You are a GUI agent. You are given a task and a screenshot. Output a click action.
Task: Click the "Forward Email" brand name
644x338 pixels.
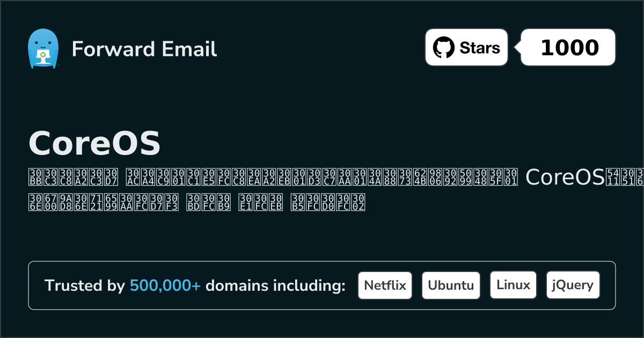pyautogui.click(x=144, y=49)
